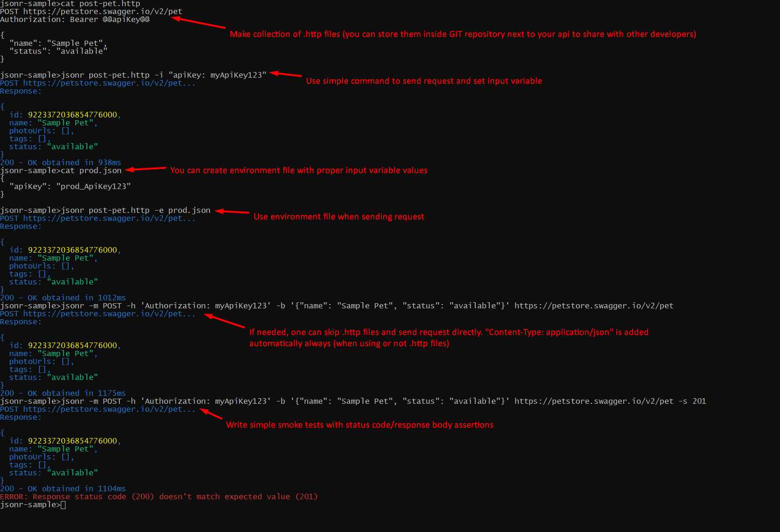Viewport: 780px width, 532px height.
Task: Click the annotation about simple smoke tests
Action: (360, 425)
